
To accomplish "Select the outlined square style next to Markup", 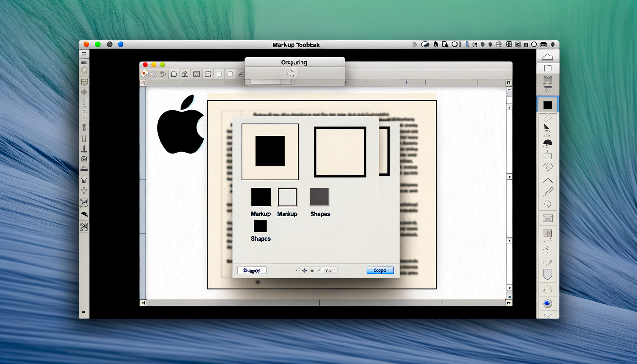I will tap(287, 197).
